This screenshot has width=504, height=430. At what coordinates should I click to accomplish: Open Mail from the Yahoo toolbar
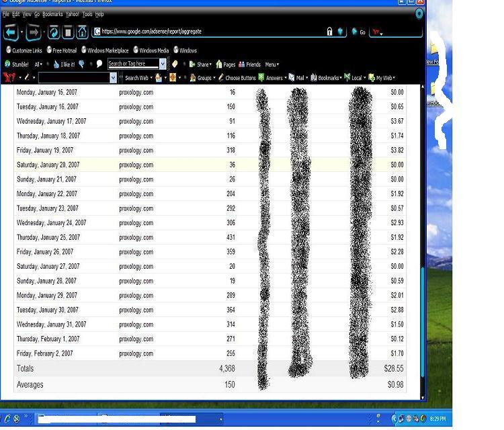click(x=296, y=78)
